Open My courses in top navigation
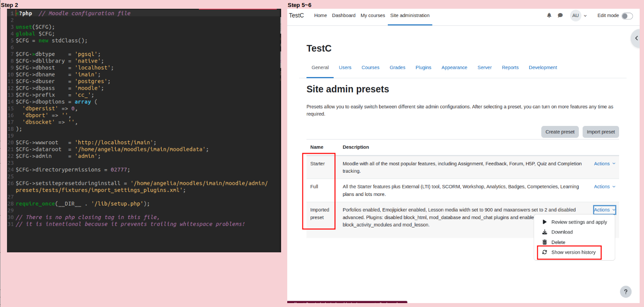 click(373, 15)
